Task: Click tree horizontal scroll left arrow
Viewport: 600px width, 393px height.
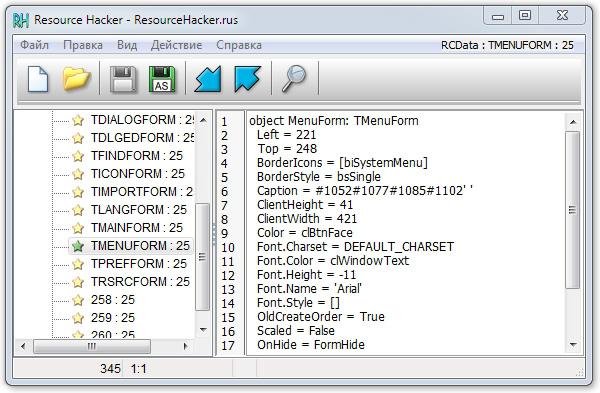Action: [23, 347]
